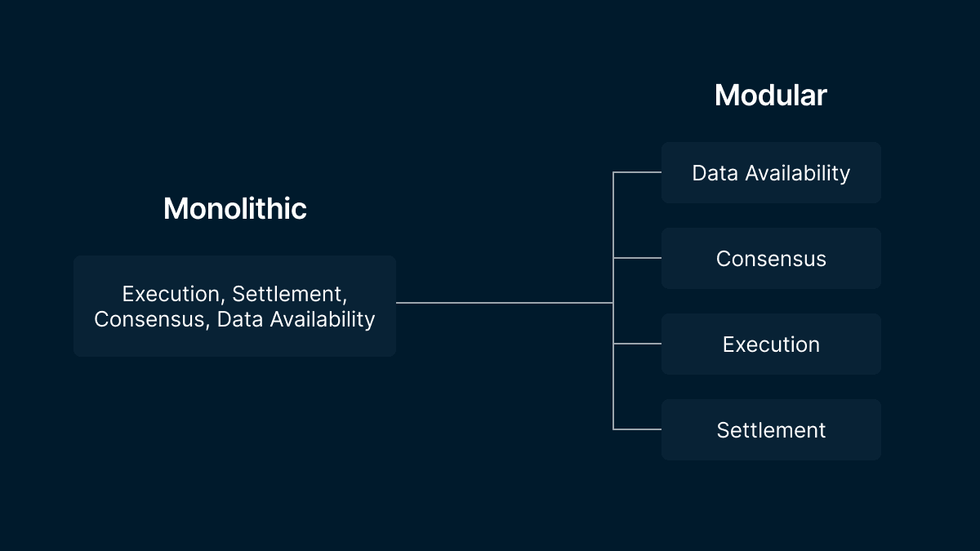Select the Consensus box under Modular
The height and width of the screenshot is (551, 980).
tap(771, 259)
